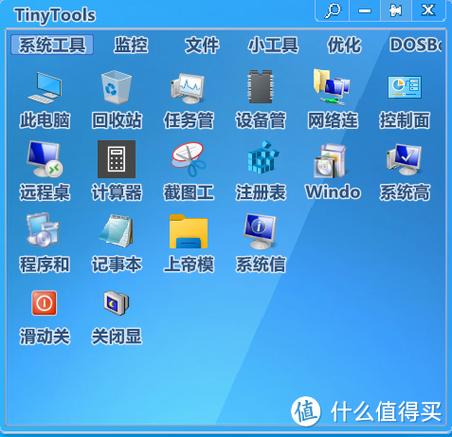Start the 截图工 snipping tool icon
Viewport: 452px width, 437px height.
click(x=188, y=159)
